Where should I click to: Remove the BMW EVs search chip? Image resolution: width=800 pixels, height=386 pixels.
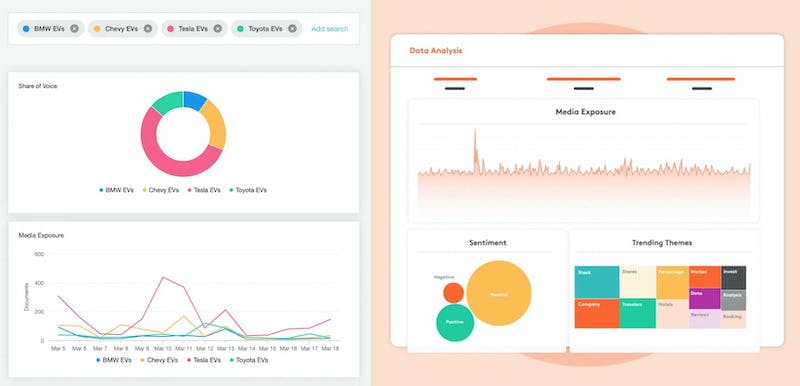click(x=74, y=29)
